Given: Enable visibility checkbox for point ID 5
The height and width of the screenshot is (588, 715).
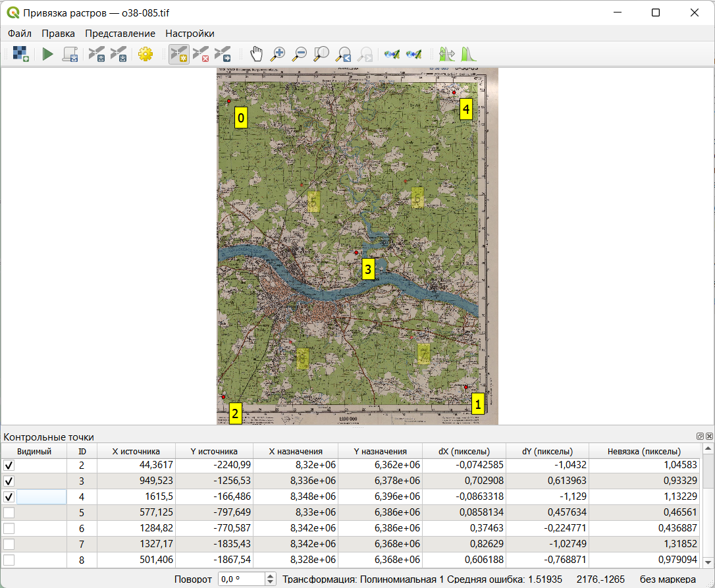Looking at the screenshot, I should [9, 512].
